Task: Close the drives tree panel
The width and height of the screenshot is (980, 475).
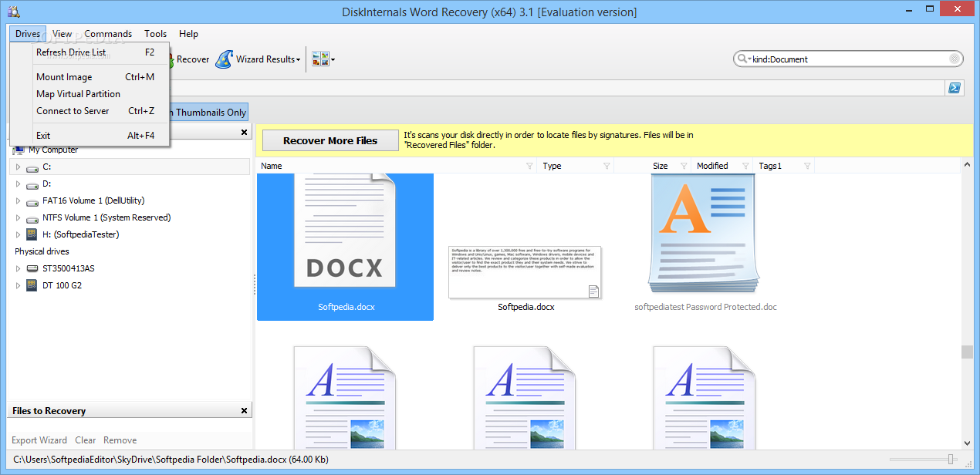Action: (245, 133)
